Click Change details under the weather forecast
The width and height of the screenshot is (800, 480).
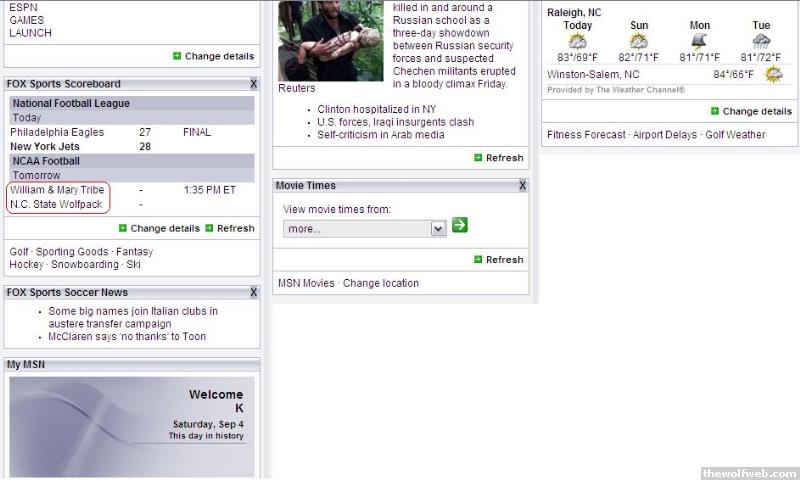click(x=756, y=111)
